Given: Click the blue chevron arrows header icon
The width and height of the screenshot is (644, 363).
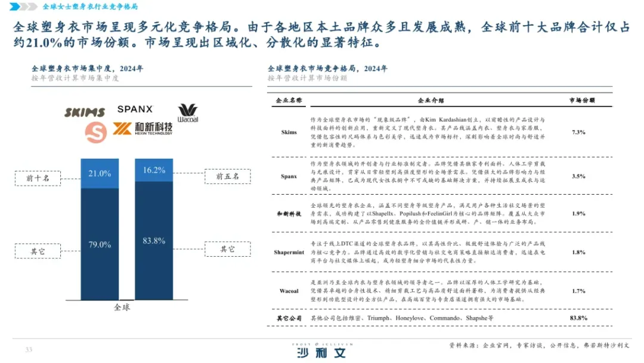Looking at the screenshot, I should pyautogui.click(x=23, y=7).
